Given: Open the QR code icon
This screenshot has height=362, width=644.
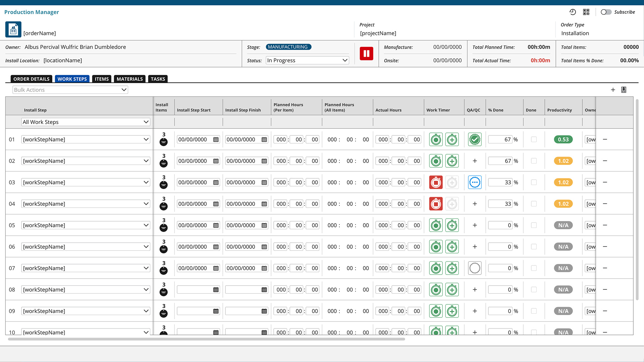Looking at the screenshot, I should tap(586, 12).
